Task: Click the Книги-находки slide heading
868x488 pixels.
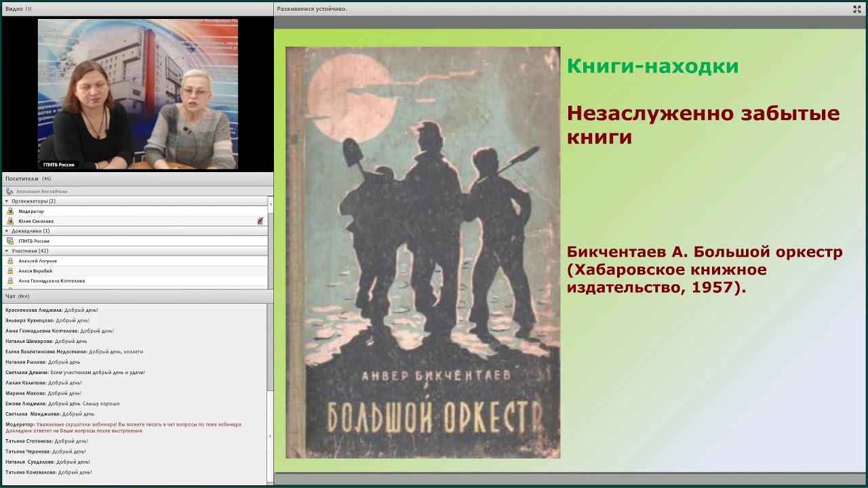Action: (652, 66)
